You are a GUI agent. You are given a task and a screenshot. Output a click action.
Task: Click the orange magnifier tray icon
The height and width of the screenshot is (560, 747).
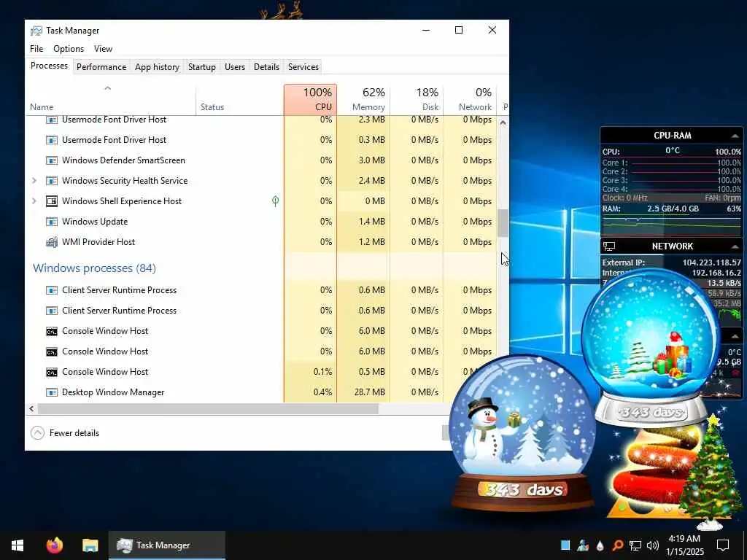[617, 545]
